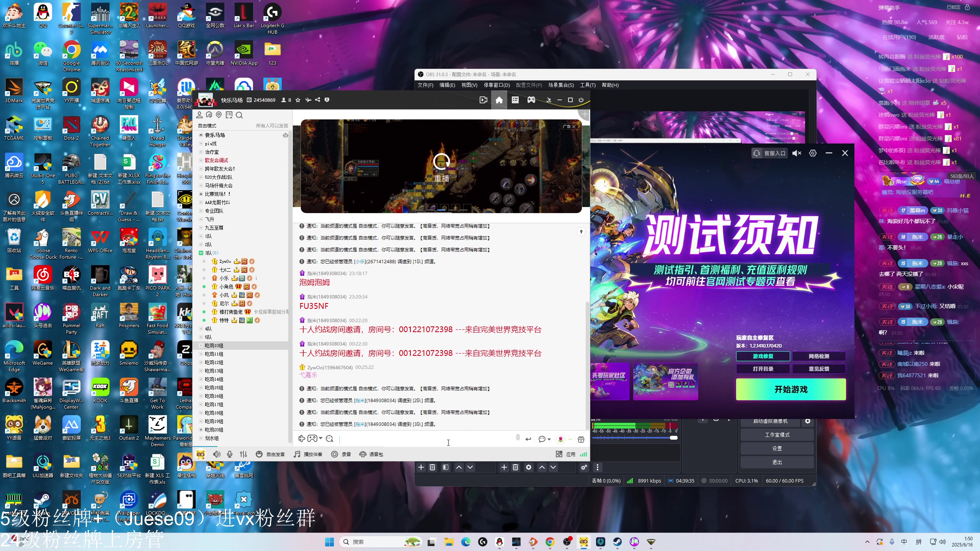Open the emoji face icon in chat bar
The width and height of the screenshot is (980, 551).
[330, 439]
